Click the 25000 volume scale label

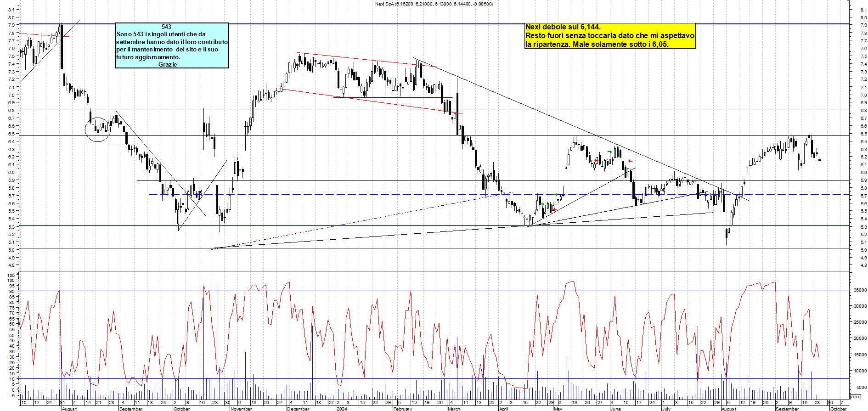click(x=860, y=322)
